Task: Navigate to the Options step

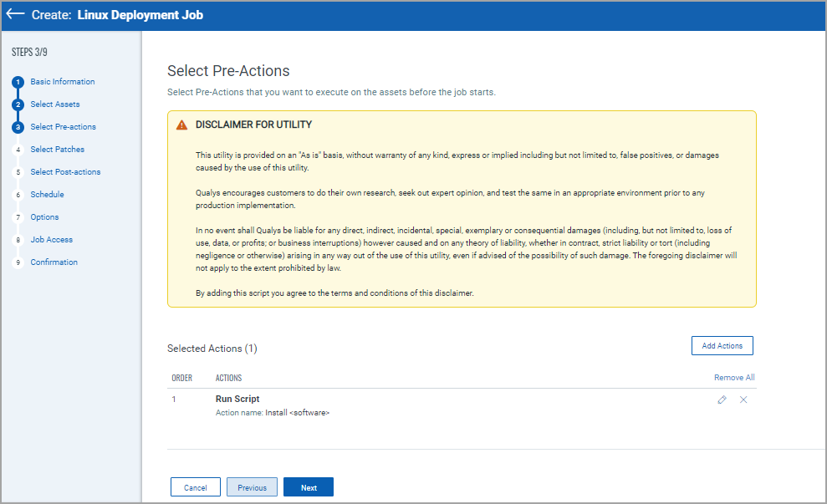Action: click(44, 216)
